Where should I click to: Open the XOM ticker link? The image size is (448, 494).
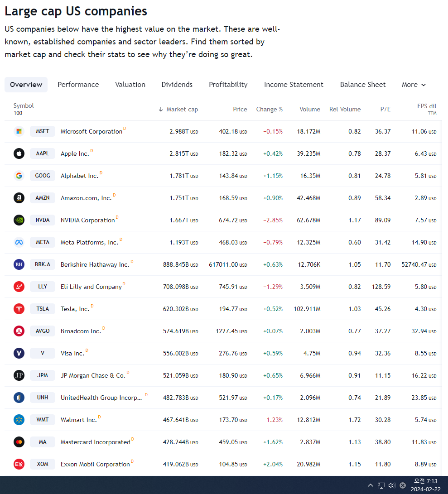click(43, 464)
